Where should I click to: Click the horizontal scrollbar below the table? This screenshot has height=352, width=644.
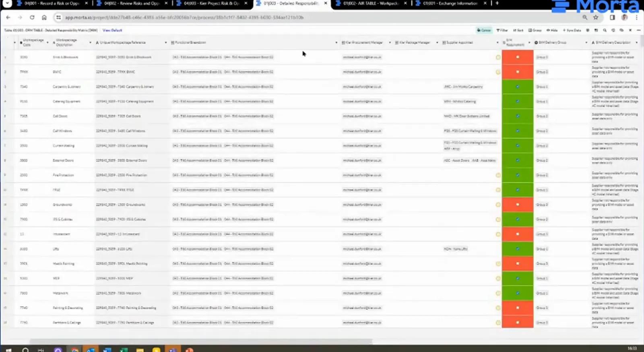click(x=200, y=342)
